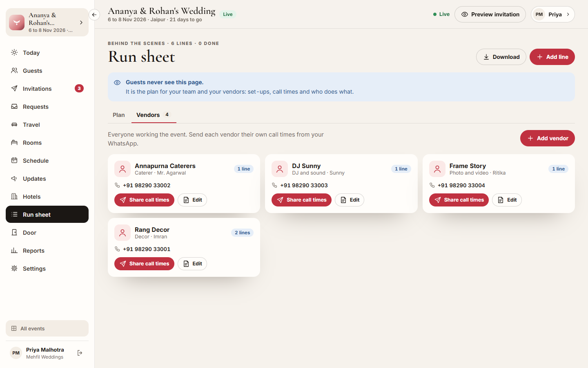The width and height of the screenshot is (588, 368).
Task: Share call times with DJ Sunny
Action: click(301, 200)
